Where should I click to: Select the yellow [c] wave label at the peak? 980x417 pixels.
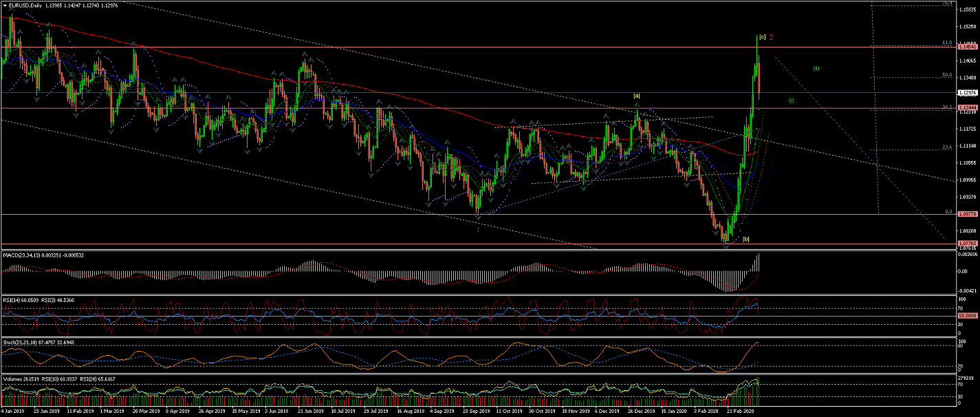click(763, 36)
